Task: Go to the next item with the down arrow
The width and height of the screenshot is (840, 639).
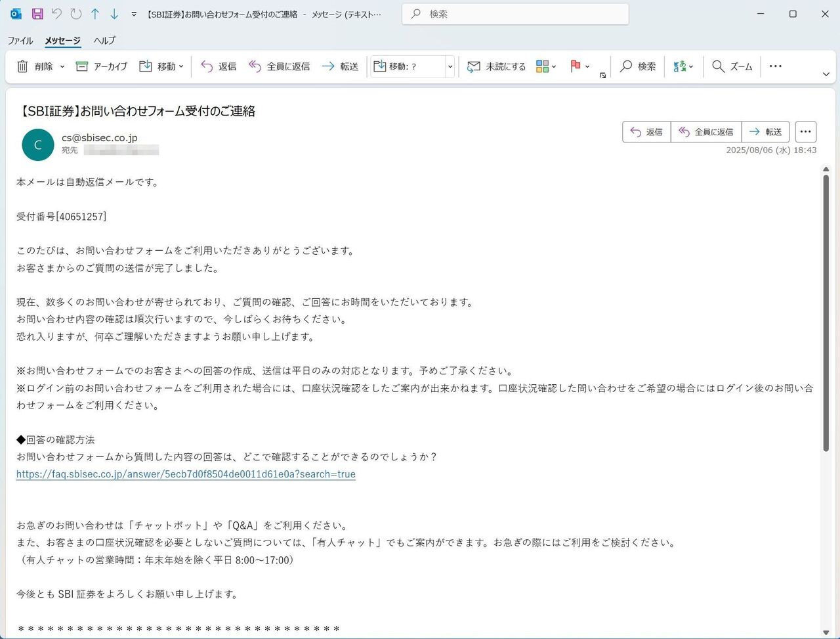Action: point(114,14)
